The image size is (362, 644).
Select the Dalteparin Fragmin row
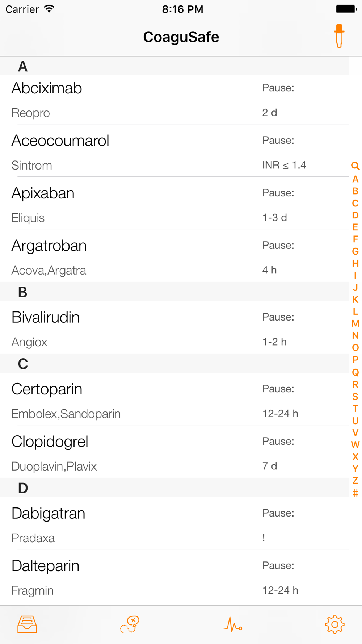coord(174,578)
